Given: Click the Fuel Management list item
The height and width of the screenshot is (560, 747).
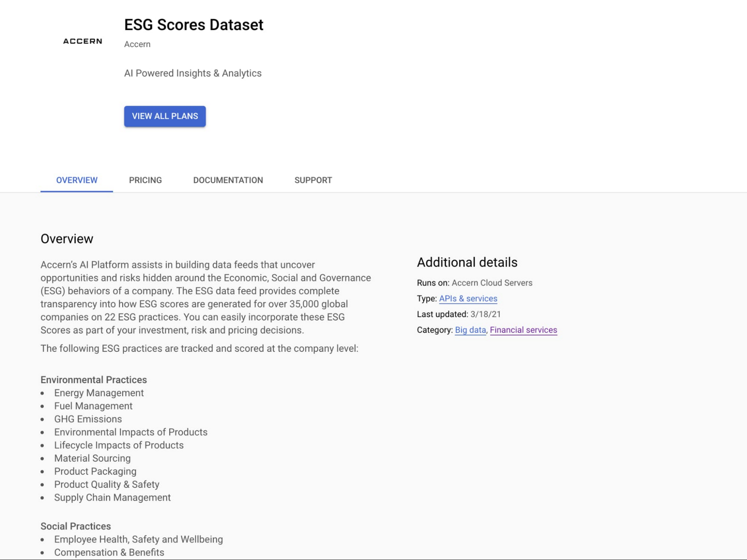Looking at the screenshot, I should click(x=93, y=406).
